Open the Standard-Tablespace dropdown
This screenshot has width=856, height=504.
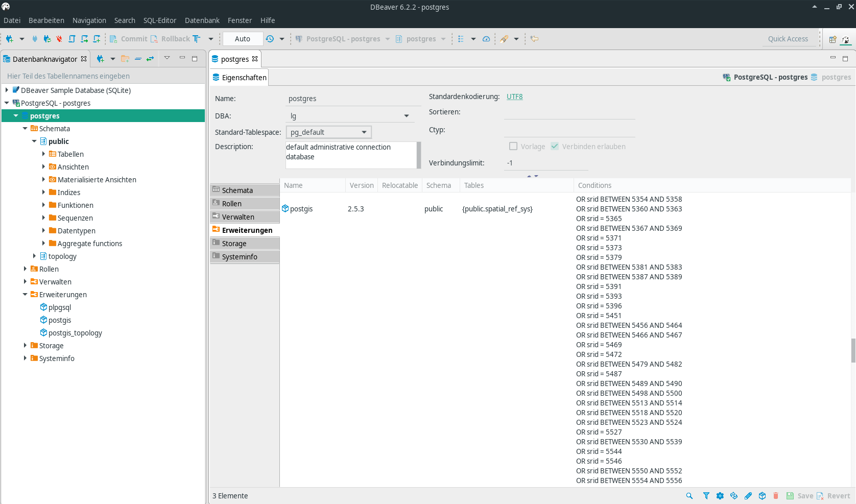click(365, 132)
